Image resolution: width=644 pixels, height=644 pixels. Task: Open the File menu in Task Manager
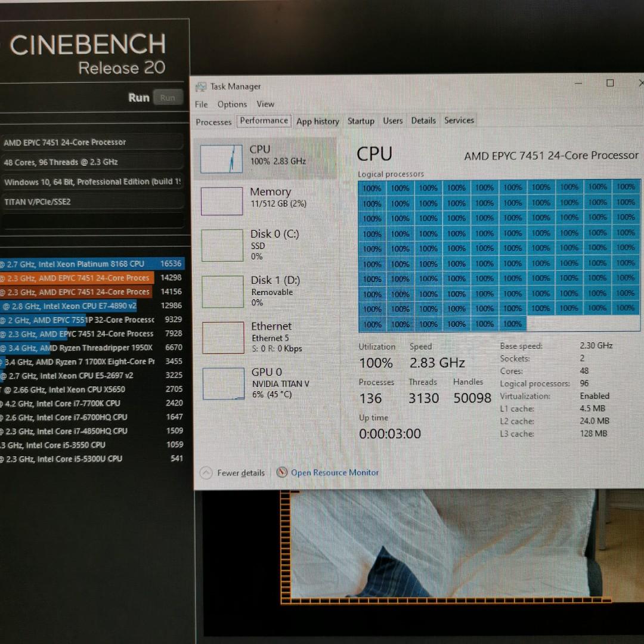tap(201, 104)
